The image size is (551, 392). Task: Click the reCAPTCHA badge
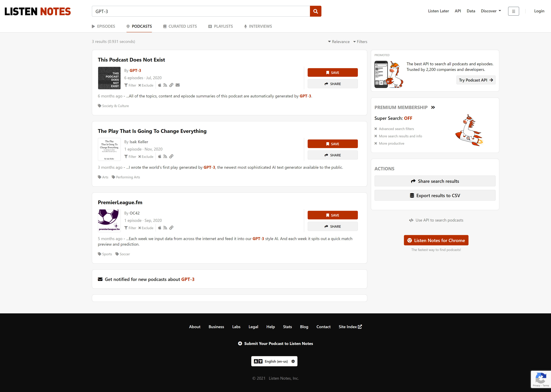(x=541, y=379)
